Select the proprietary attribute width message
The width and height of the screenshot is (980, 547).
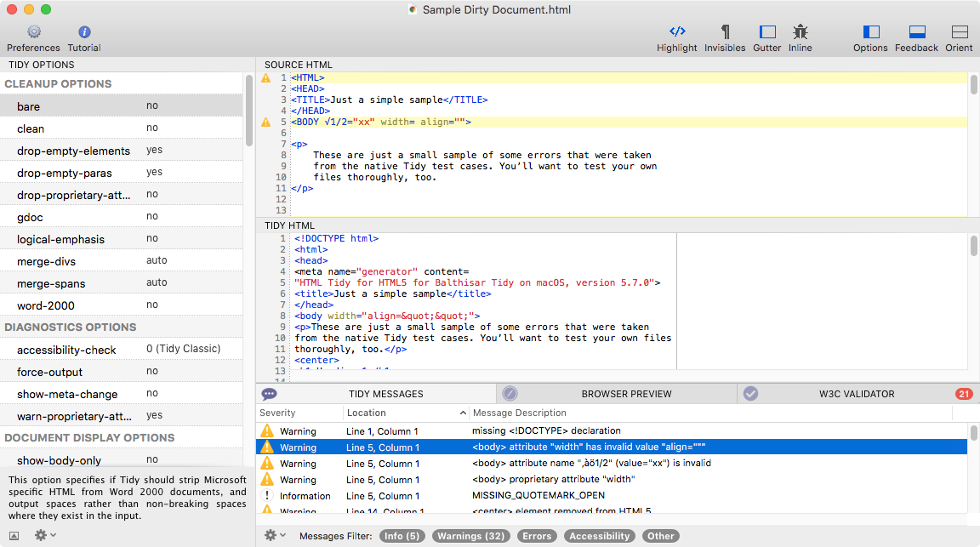pyautogui.click(x=612, y=480)
